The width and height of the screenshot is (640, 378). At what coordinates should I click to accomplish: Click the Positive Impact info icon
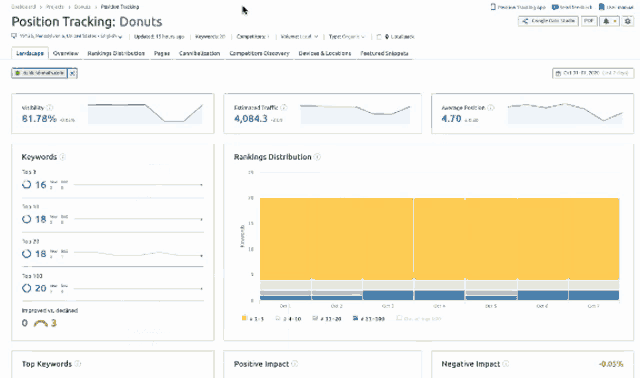tap(295, 364)
